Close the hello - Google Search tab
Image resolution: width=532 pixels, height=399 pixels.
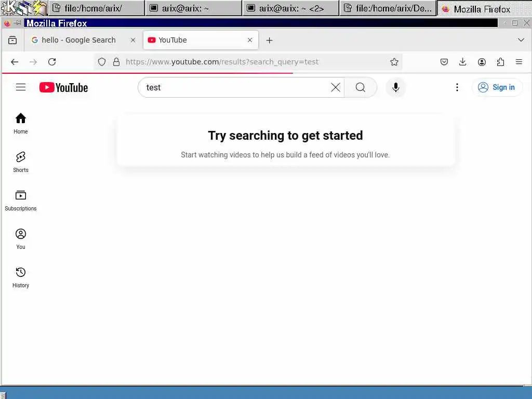coord(133,40)
